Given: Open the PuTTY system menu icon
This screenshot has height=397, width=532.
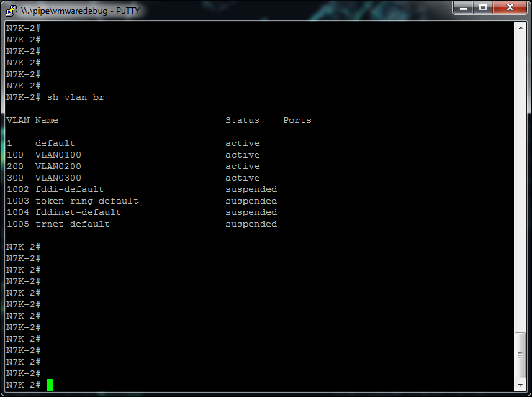Looking at the screenshot, I should pos(12,10).
